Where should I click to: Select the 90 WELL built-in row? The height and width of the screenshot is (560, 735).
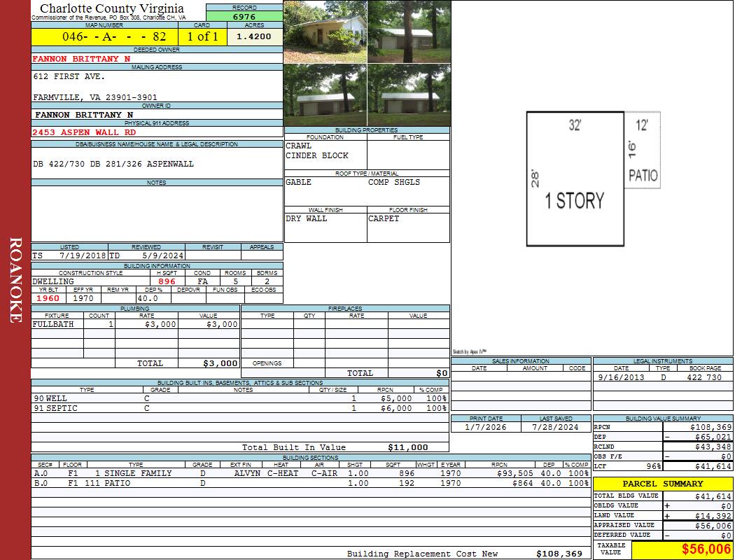pos(238,398)
